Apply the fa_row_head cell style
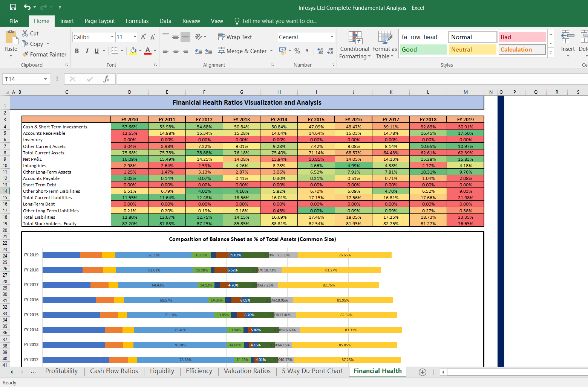This screenshot has width=588, height=387. [x=423, y=37]
